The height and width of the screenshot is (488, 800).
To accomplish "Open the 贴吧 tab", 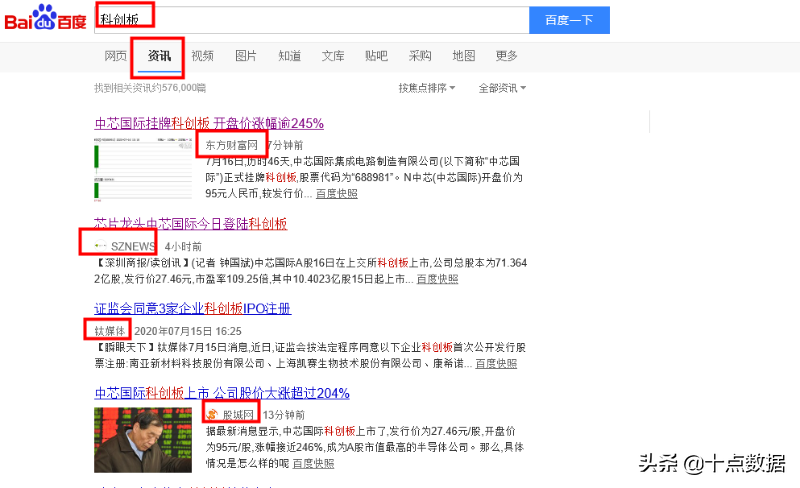I will click(377, 56).
